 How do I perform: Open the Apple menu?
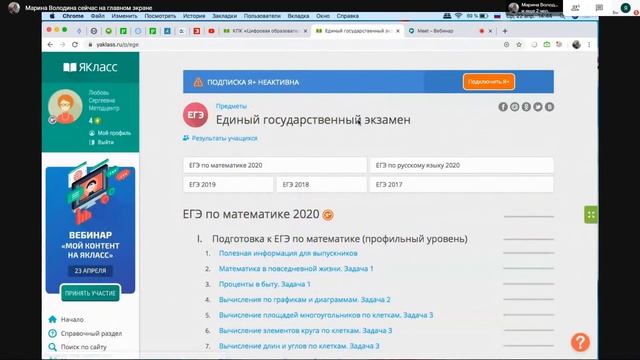[52, 16]
